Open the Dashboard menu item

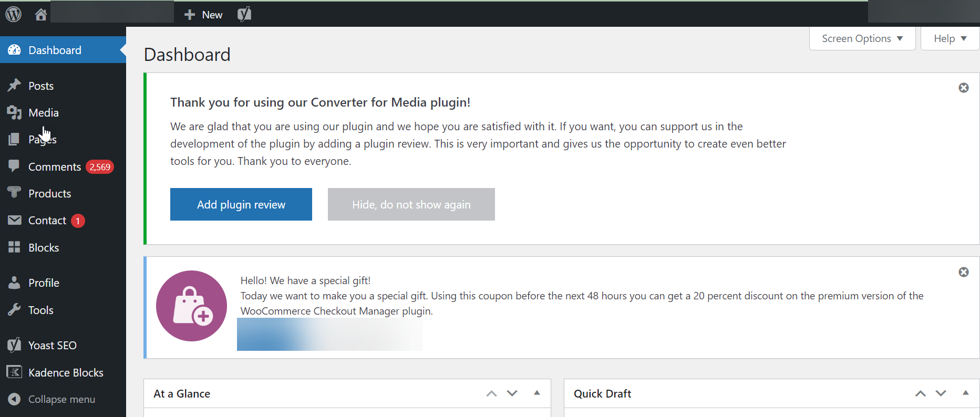coord(63,50)
